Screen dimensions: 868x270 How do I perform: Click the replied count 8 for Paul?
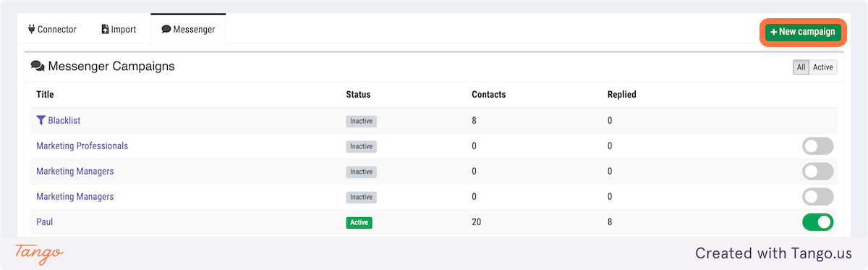coord(610,222)
